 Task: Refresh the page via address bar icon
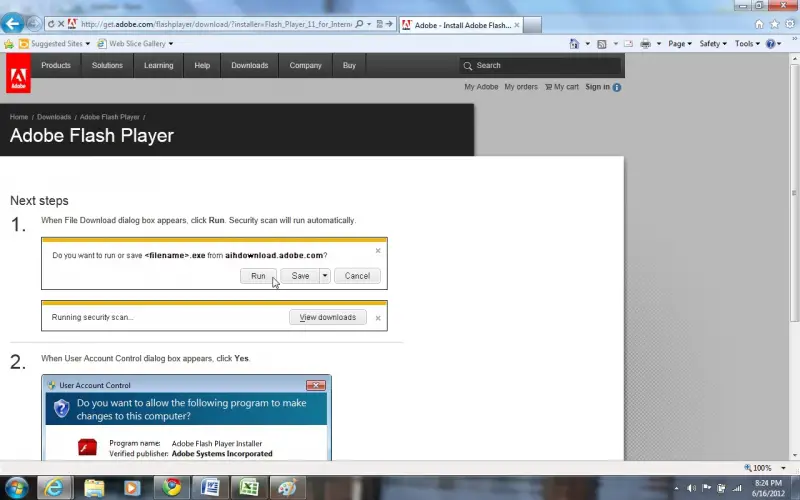[x=51, y=24]
